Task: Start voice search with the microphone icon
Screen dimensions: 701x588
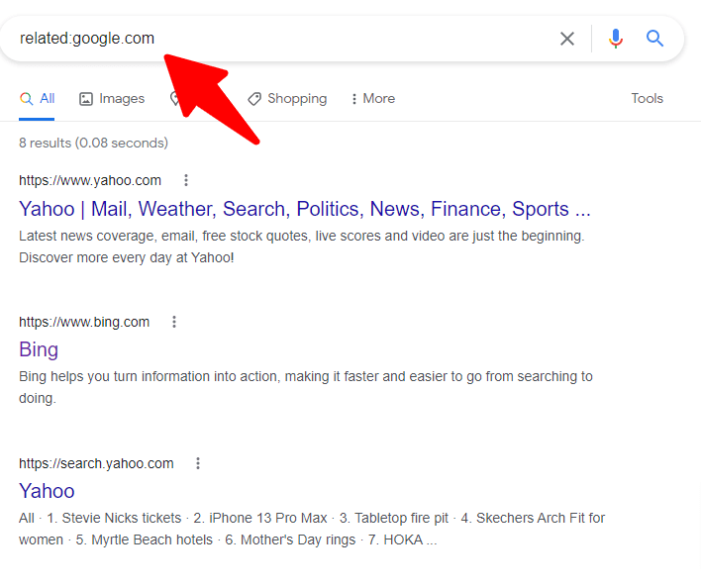Action: pyautogui.click(x=616, y=39)
